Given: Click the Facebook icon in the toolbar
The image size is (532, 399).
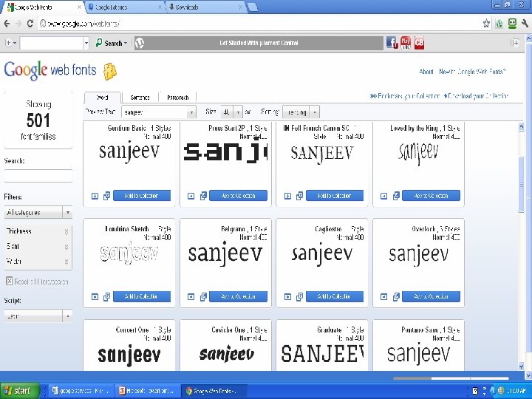Looking at the screenshot, I should 392,43.
